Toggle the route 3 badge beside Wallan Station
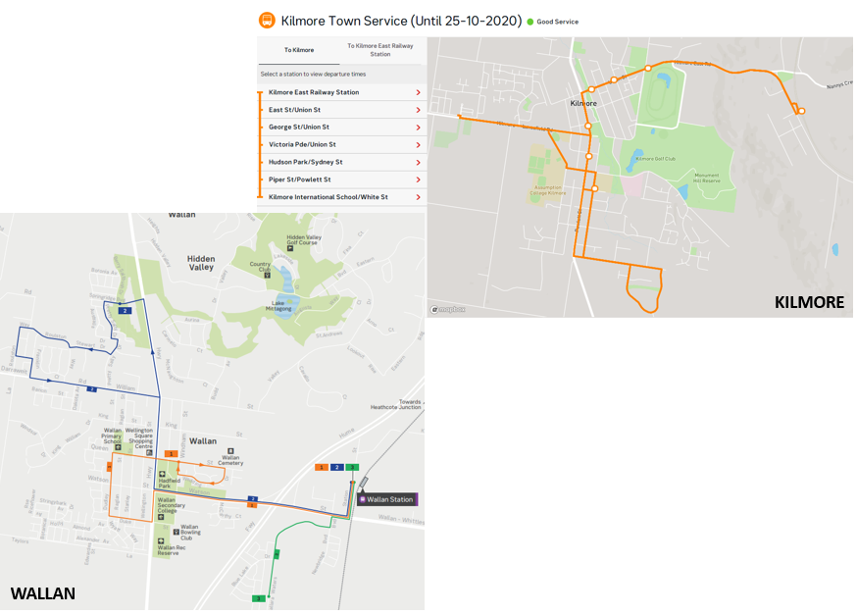 [352, 466]
